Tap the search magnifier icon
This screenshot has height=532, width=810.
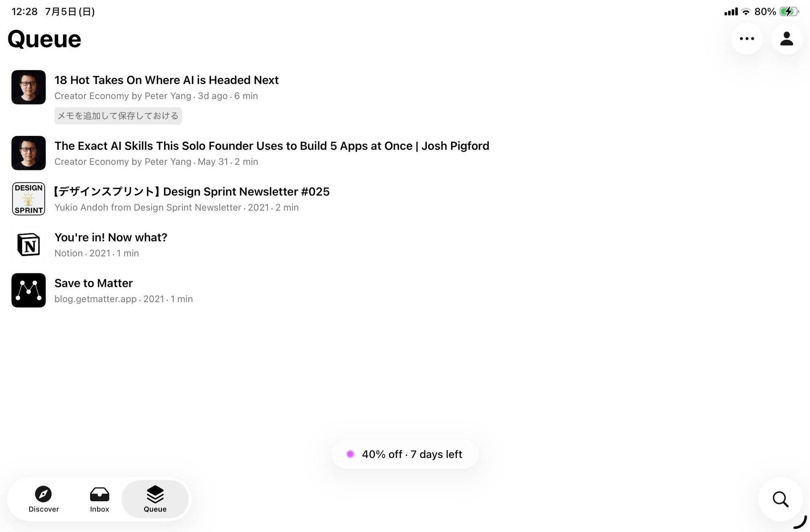780,499
